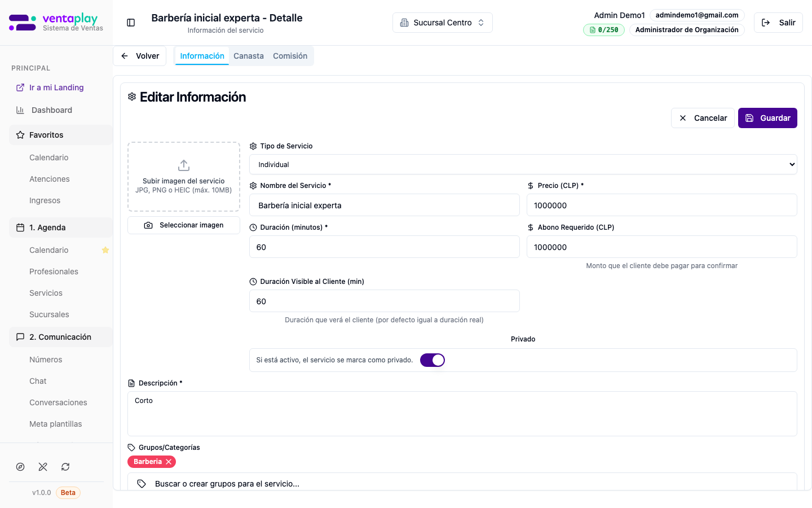Click the crossed tools icon at sidebar bottom
The image size is (812, 508).
[43, 467]
